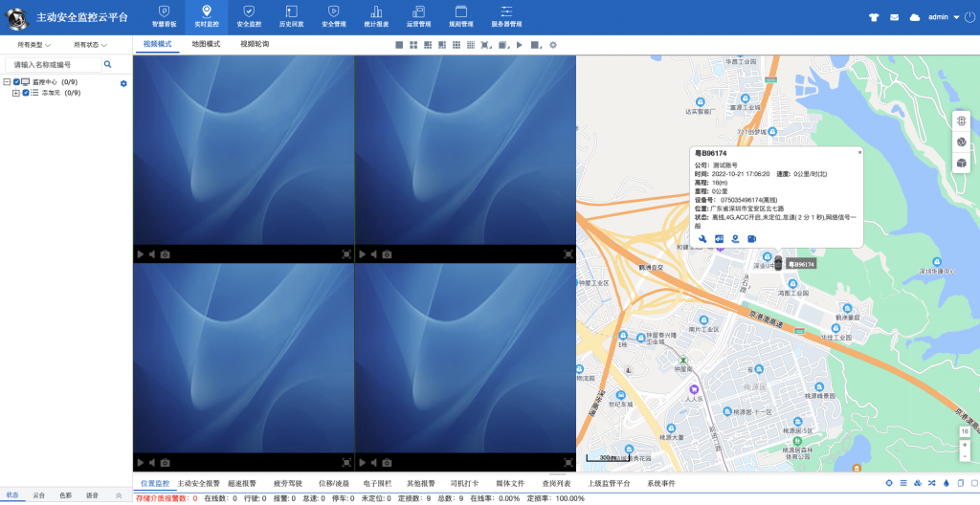Focus the 请输入名称或编号 search field

[54, 64]
